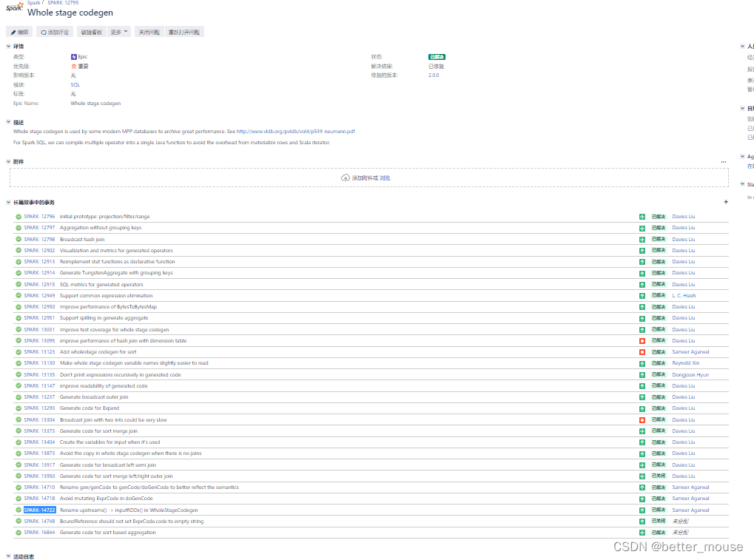Select summary 'Generate code for Expand'

(90, 408)
